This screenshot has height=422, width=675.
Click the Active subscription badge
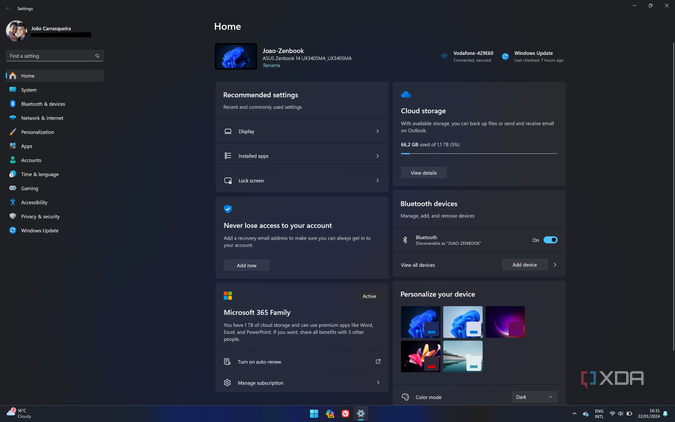point(369,296)
